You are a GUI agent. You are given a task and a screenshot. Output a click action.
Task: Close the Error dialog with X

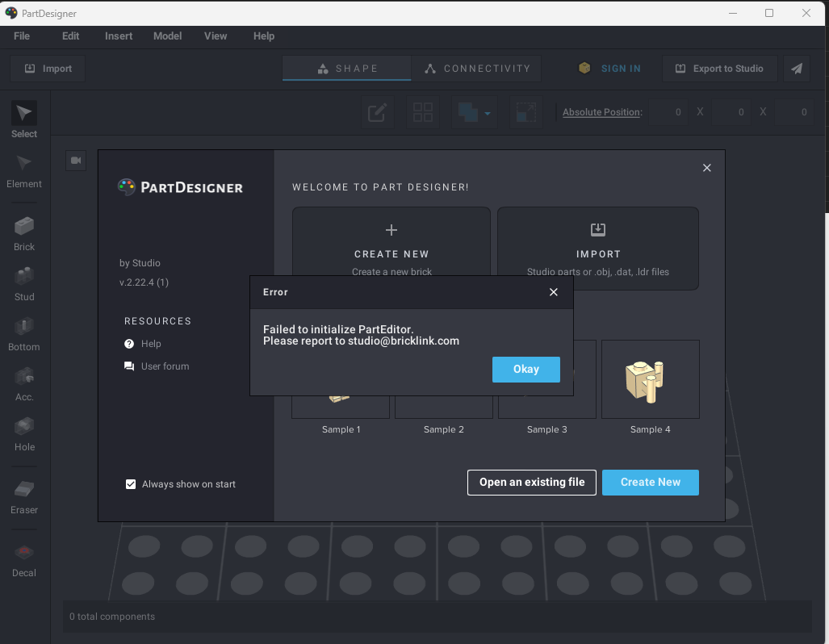coord(554,292)
